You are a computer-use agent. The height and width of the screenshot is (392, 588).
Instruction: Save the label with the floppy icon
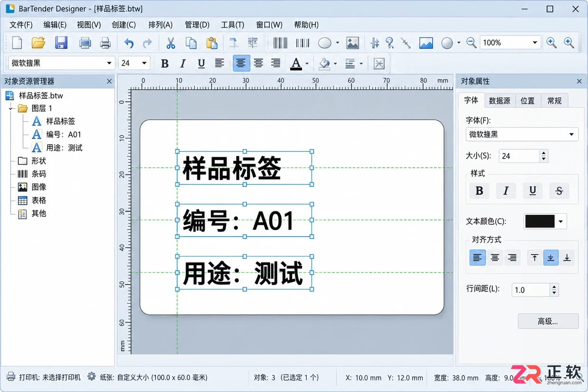[x=61, y=43]
